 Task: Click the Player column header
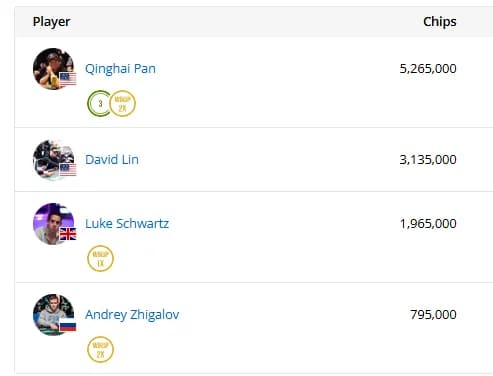click(51, 22)
